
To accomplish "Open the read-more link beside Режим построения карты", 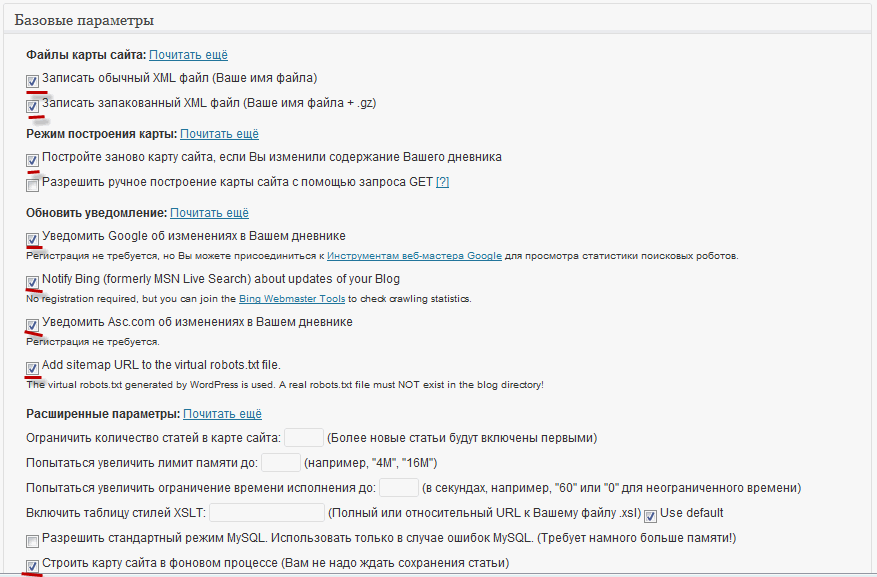I will (219, 133).
